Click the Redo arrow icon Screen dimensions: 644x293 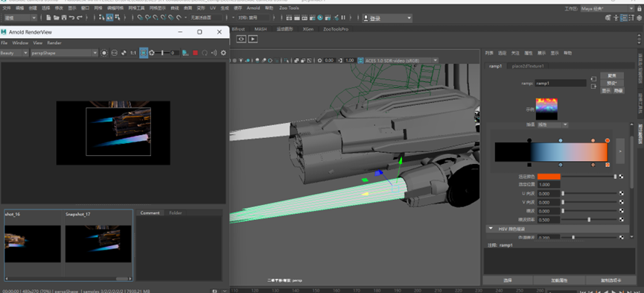tap(80, 18)
